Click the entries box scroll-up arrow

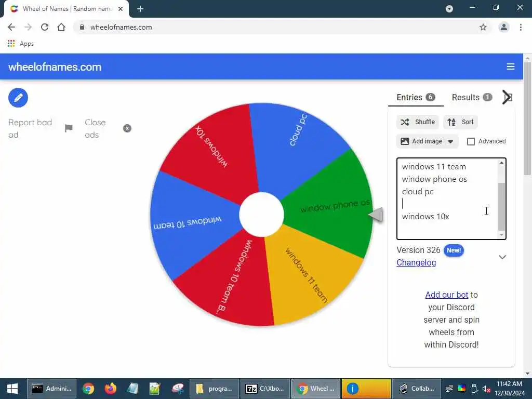(x=501, y=163)
